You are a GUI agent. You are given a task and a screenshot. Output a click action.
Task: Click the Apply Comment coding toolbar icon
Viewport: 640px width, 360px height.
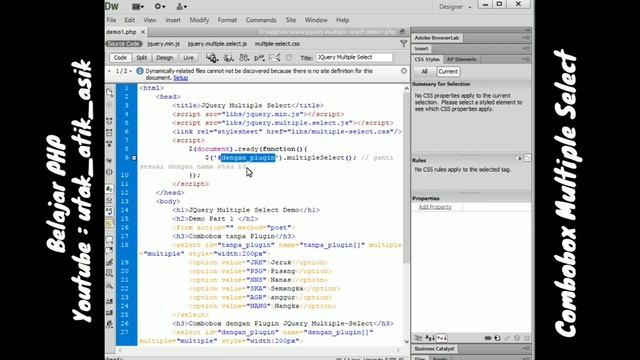pyautogui.click(x=109, y=239)
